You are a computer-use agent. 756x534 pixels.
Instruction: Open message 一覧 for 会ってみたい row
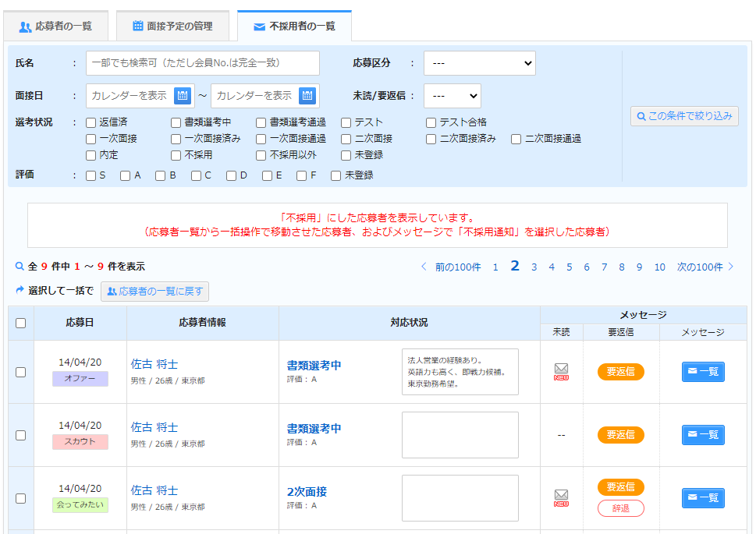[x=703, y=498]
